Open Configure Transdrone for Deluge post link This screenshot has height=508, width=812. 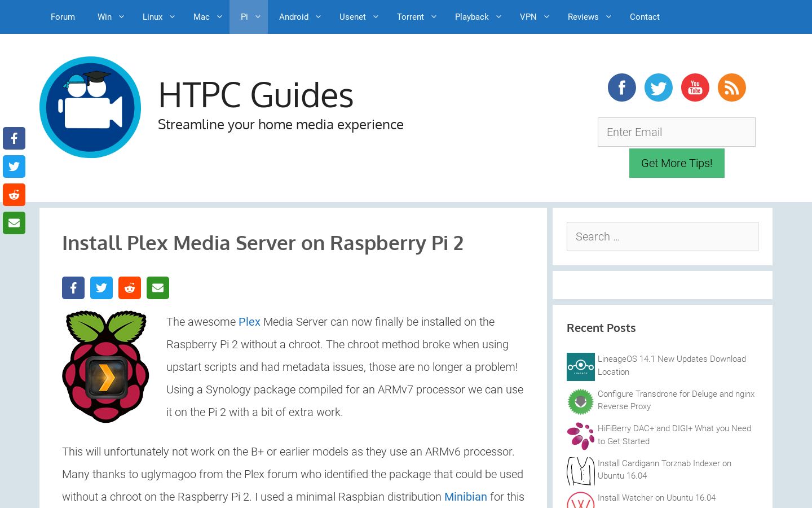(x=676, y=400)
